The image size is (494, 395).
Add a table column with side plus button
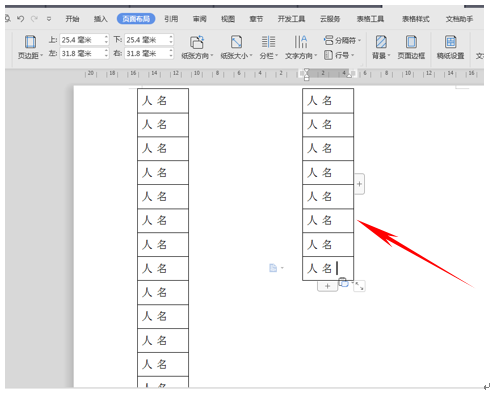(359, 184)
